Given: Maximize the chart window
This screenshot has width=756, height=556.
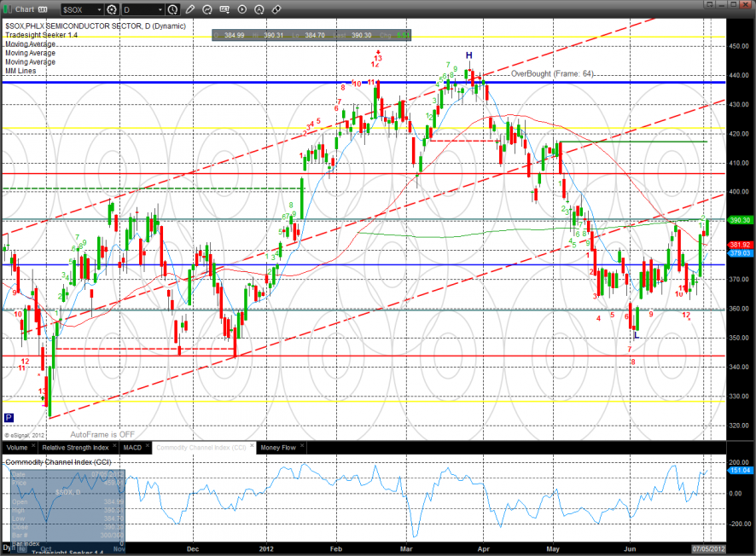Looking at the screenshot, I should 734,4.
